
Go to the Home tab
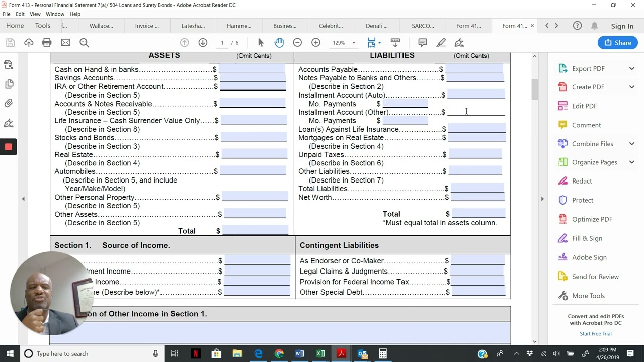coord(15,26)
